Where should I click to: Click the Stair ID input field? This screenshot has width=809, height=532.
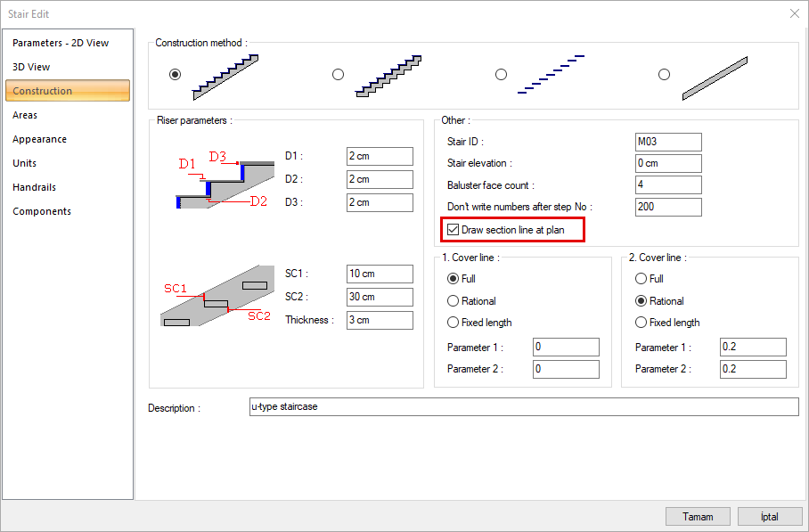point(667,142)
